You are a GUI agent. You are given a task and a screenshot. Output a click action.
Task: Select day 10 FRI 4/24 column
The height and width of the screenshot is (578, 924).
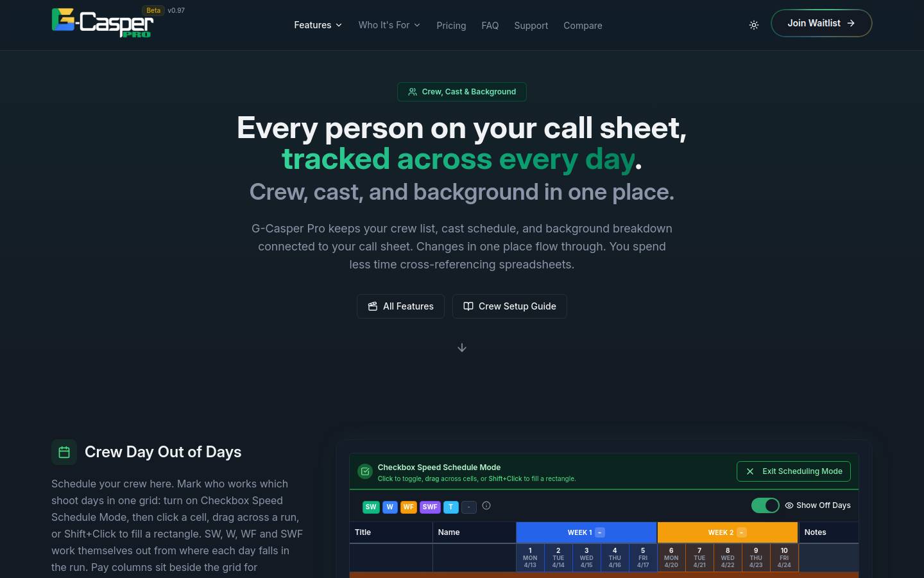(784, 557)
